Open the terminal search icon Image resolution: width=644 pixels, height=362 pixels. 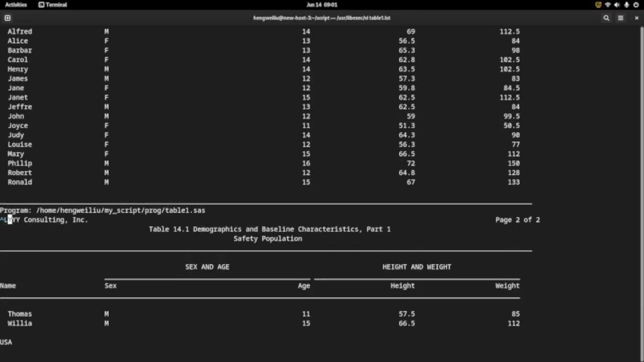606,18
